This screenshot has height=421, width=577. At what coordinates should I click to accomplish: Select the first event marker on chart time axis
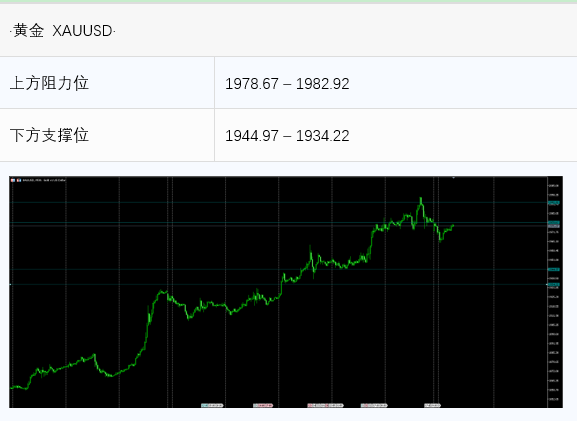coord(212,405)
